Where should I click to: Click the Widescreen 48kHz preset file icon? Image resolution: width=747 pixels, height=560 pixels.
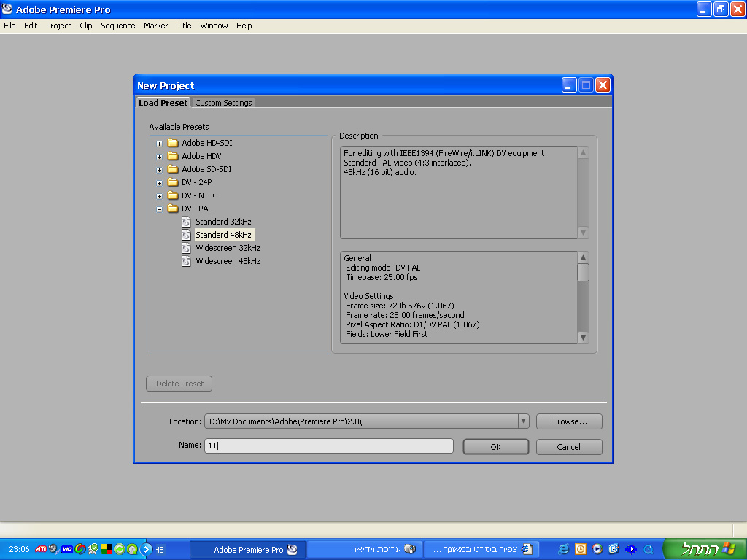tap(186, 261)
